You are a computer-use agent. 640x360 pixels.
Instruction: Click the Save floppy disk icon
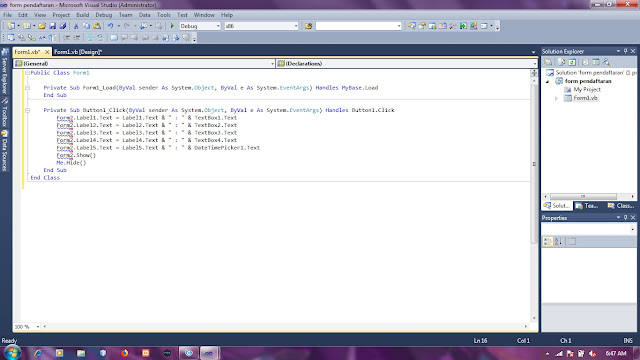[52, 26]
